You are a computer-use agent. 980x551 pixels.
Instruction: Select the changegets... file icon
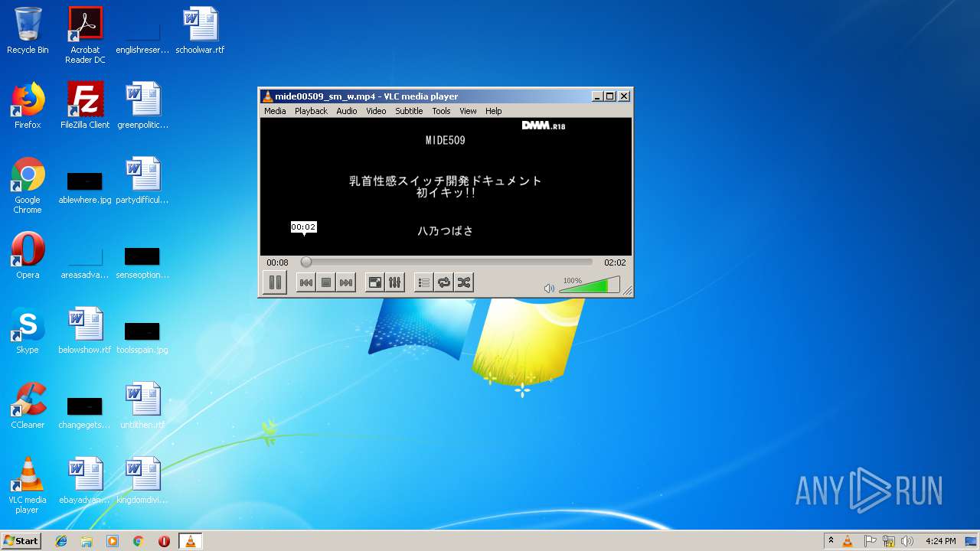point(85,410)
